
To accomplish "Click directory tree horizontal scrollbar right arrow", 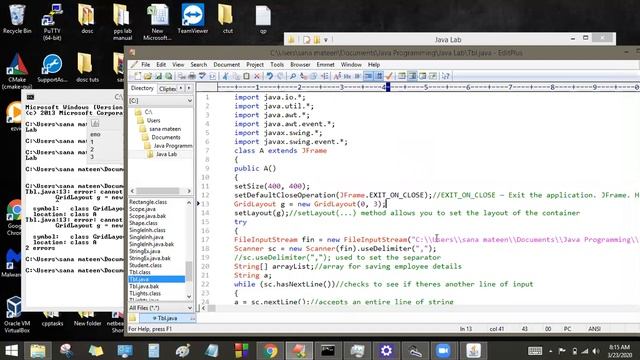I will point(189,191).
